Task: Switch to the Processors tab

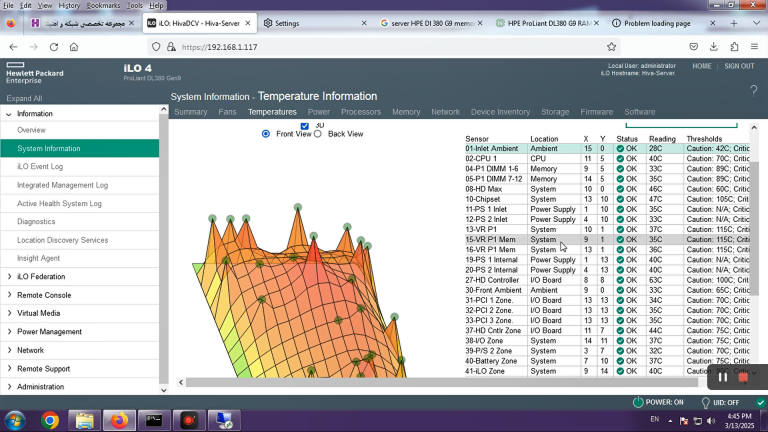Action: tap(361, 112)
